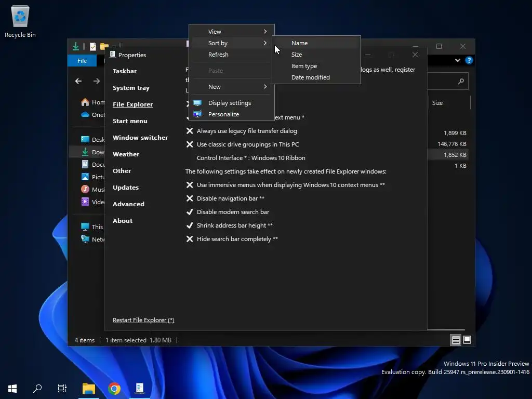Sort by Name in submenu
Viewport: 532px width, 399px height.
[x=316, y=43]
